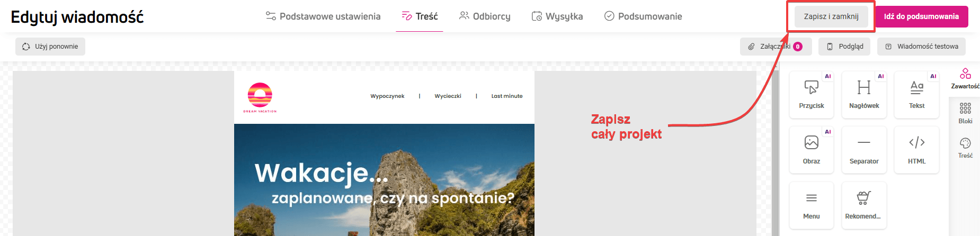Click Idź do podsumowania button

coord(921,16)
